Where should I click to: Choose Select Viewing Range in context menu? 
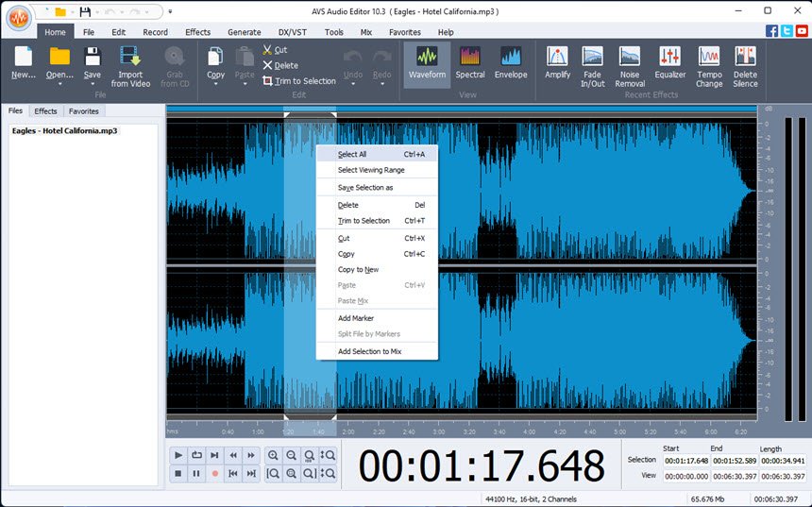tap(377, 170)
